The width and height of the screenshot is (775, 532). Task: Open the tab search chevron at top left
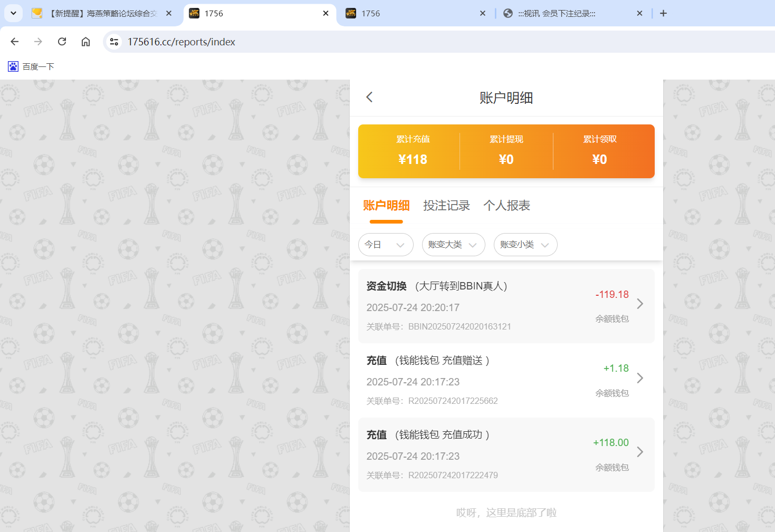[13, 13]
